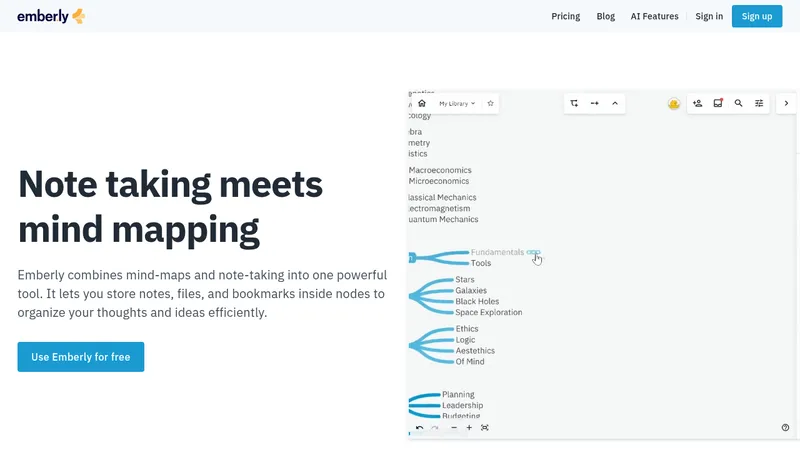Click the undo icon
This screenshot has width=800, height=450.
click(x=419, y=428)
